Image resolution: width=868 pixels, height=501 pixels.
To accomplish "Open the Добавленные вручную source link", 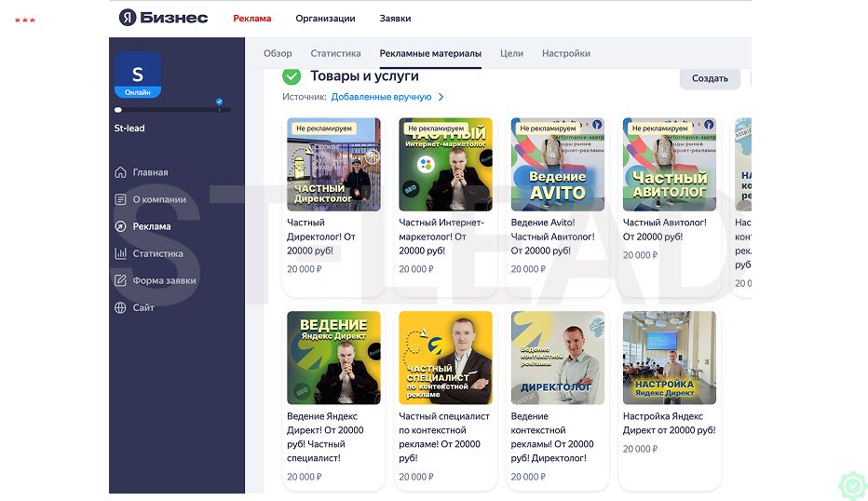I will point(381,97).
